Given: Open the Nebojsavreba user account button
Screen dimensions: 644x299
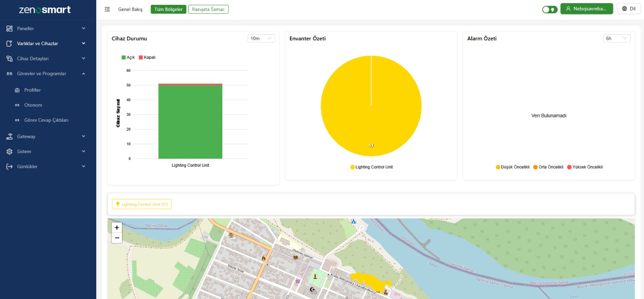Looking at the screenshot, I should click(586, 9).
